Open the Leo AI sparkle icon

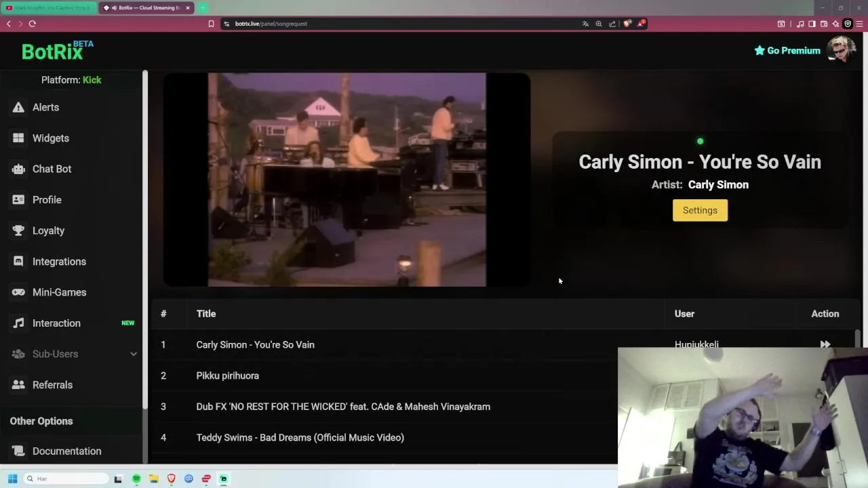coord(835,24)
